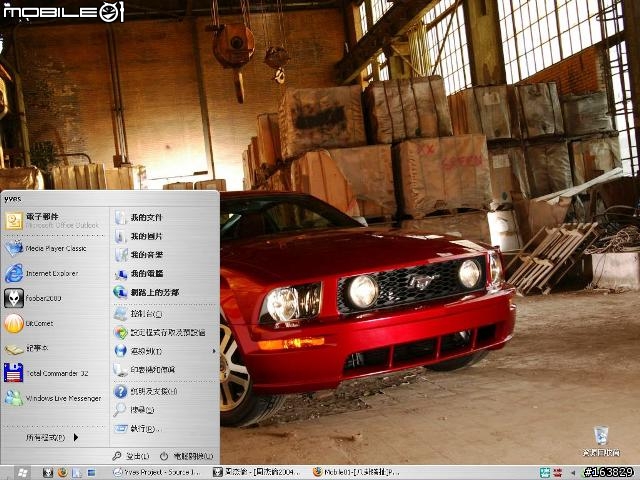Click Firefox quick launch icon on taskbar
640x480 pixels.
click(x=62, y=473)
